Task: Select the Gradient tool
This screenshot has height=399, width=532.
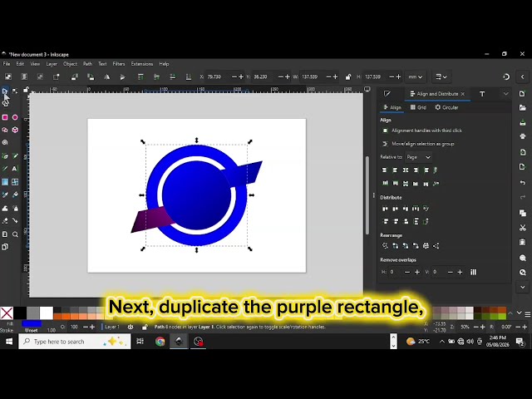Action: pos(5,182)
